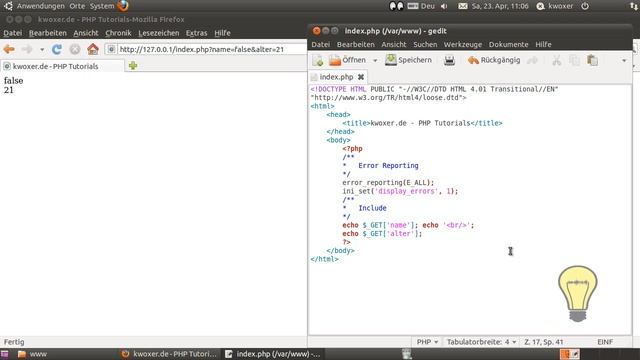Open the gedit Bearbeiten menu
The height and width of the screenshot is (360, 640).
click(356, 44)
